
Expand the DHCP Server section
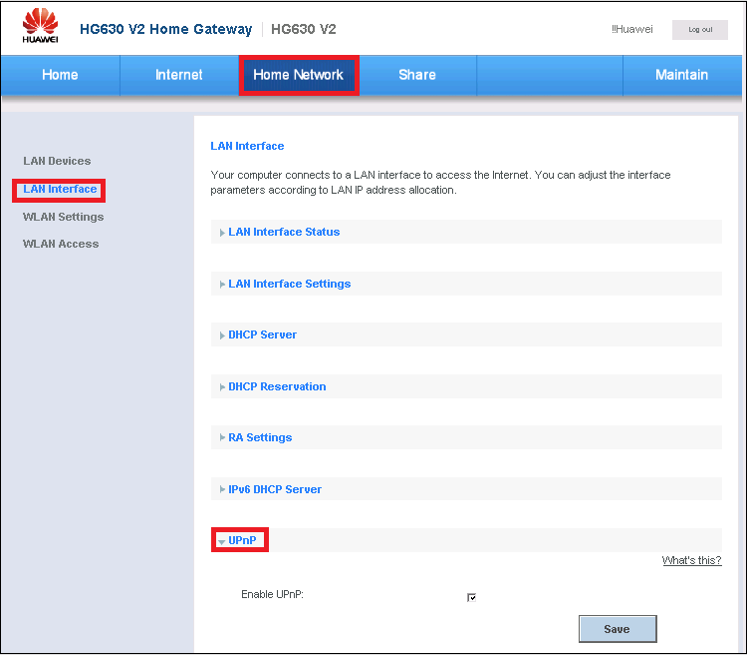click(262, 335)
